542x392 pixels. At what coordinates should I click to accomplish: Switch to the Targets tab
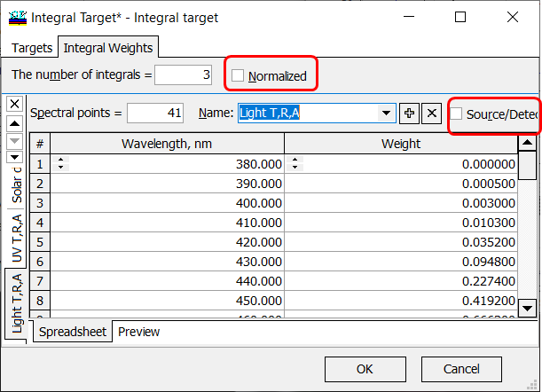(33, 48)
